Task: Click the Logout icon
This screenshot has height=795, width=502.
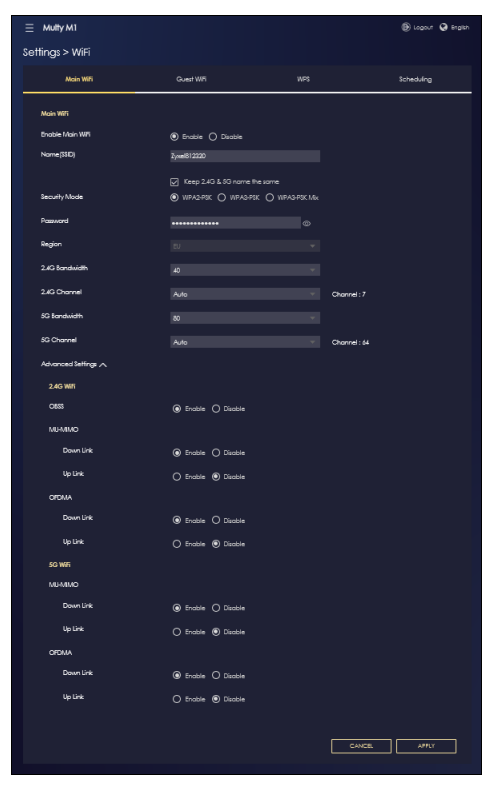Action: 406,27
